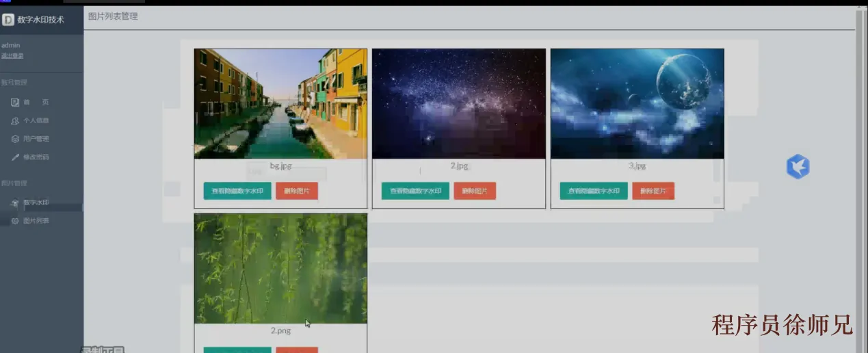Click the 3.jpg file name
The image size is (868, 353).
(x=637, y=166)
